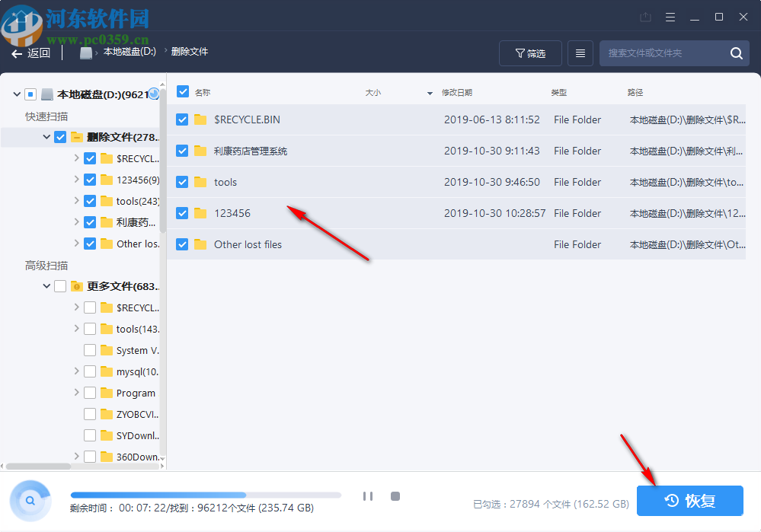Enable the 更多文件 checkbox under 高级扫描
Viewport: 761px width, 532px height.
(59, 285)
